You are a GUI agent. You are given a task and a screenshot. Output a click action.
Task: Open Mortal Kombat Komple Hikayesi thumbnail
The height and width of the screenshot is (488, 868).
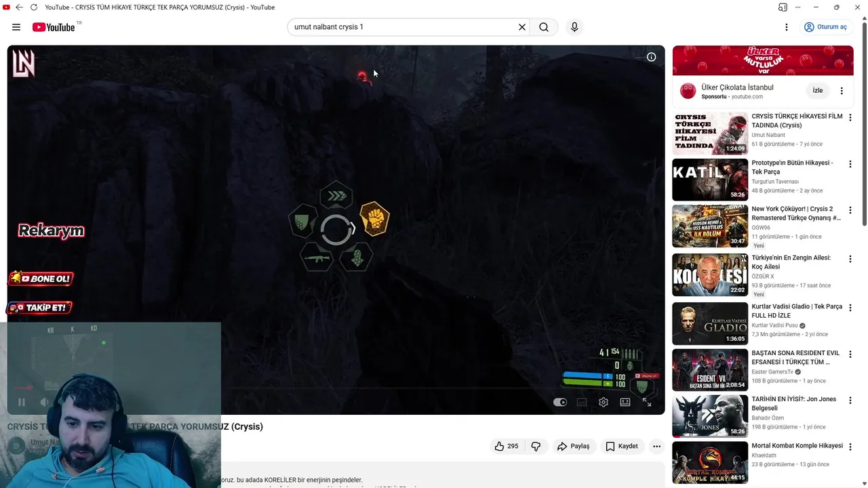click(x=710, y=463)
